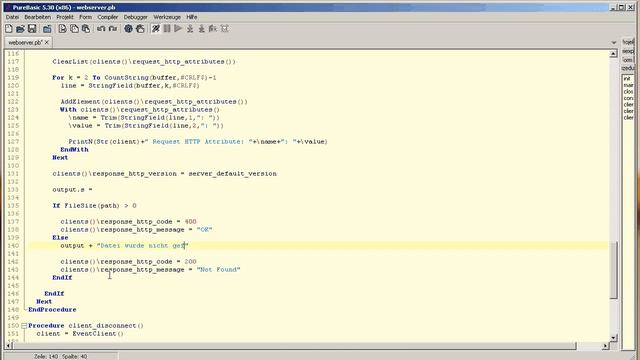640x360 pixels.
Task: Click the debugger Step Out icon
Action: pos(213,29)
